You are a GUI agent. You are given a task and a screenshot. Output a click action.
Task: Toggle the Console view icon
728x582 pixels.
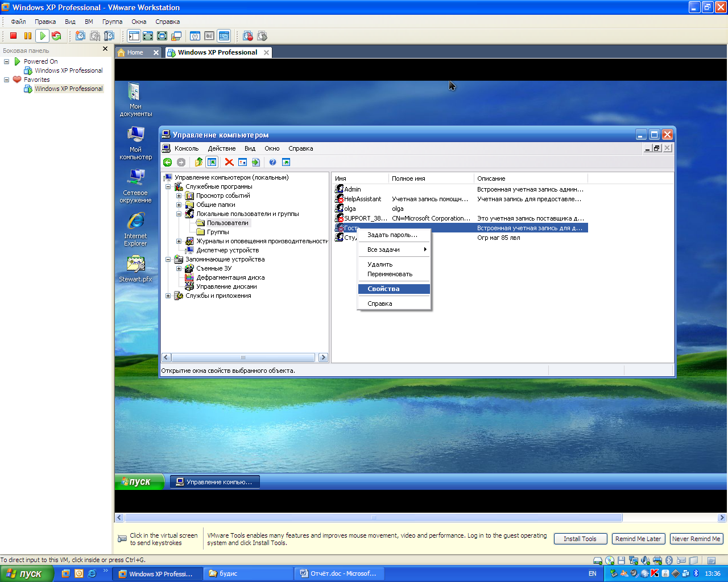click(x=224, y=36)
